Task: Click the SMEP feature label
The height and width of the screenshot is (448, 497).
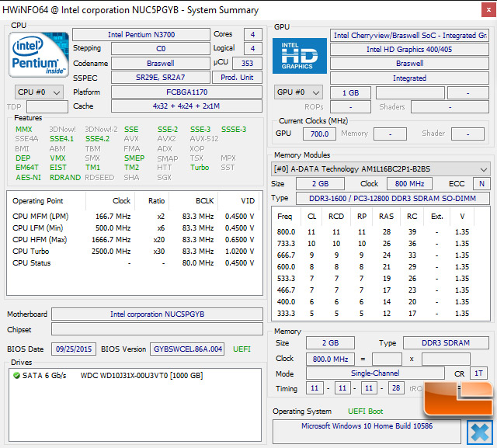Action: [x=134, y=158]
